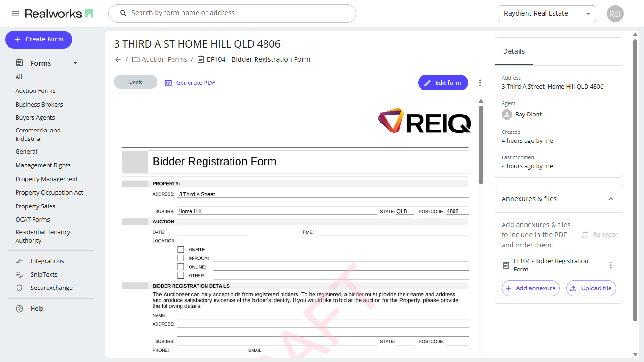The width and height of the screenshot is (644, 362).
Task: Click the Re-order icon
Action: (x=585, y=235)
